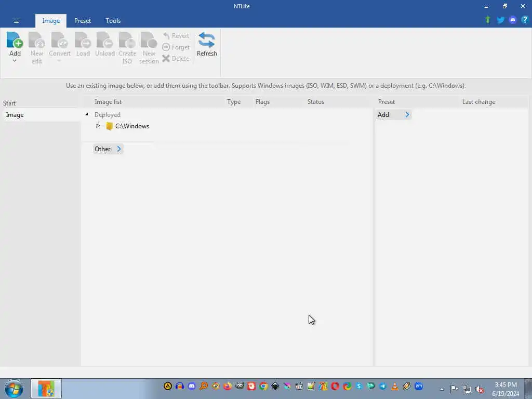Open Microsoft Edge from the taskbar
This screenshot has width=532, height=399.
pos(347,386)
